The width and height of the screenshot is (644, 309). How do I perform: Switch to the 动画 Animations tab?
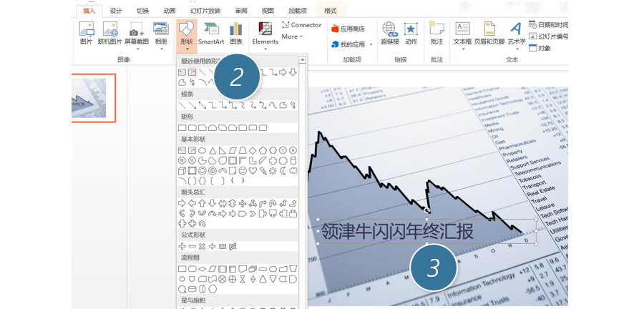[x=170, y=11]
